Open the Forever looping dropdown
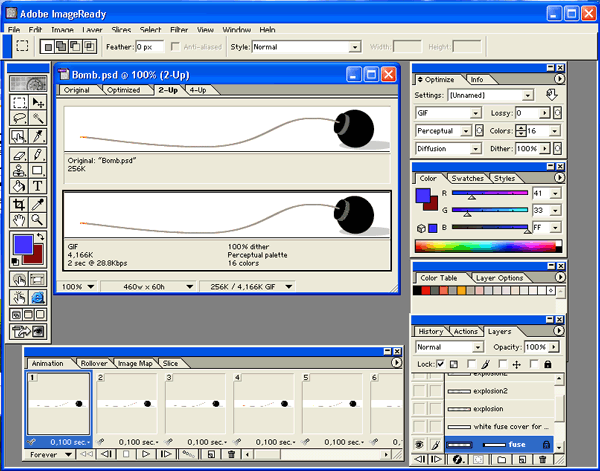Viewport: 600px width, 471px height. pos(50,455)
